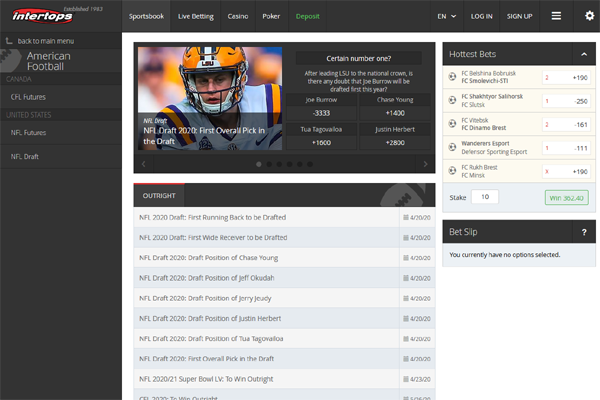Image resolution: width=600 pixels, height=400 pixels.
Task: Open the settings gear icon
Action: tap(589, 16)
